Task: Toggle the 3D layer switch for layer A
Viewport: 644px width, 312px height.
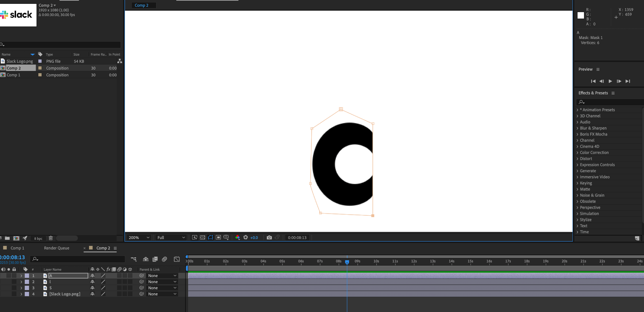Action: point(130,276)
